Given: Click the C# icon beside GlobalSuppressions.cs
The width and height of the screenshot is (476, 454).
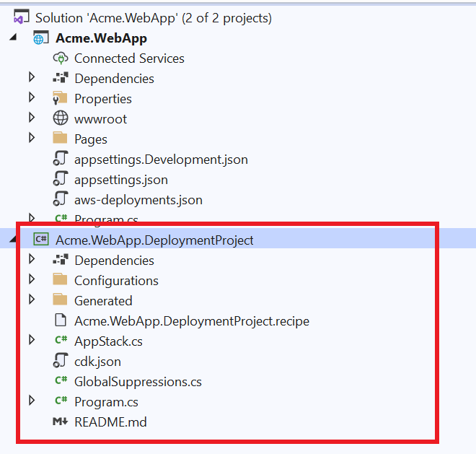Looking at the screenshot, I should pyautogui.click(x=61, y=380).
